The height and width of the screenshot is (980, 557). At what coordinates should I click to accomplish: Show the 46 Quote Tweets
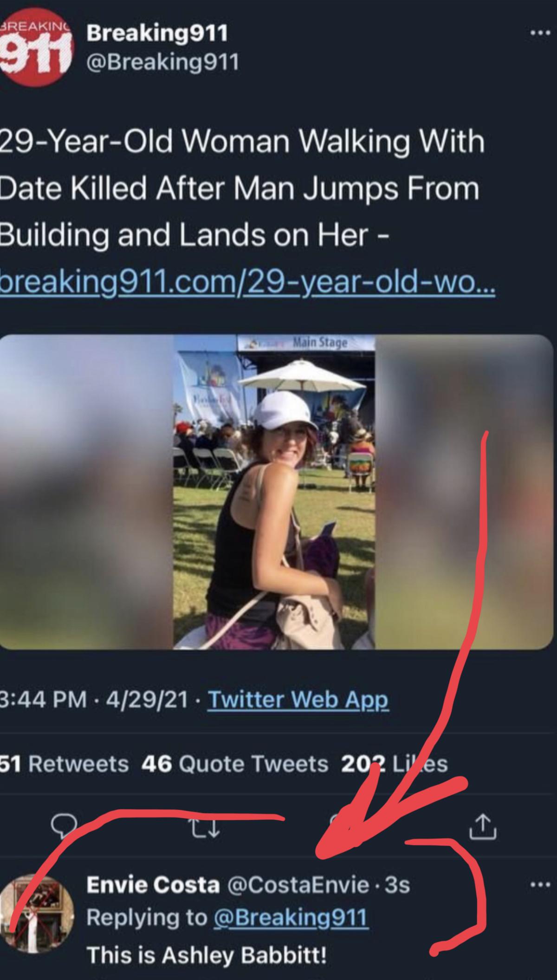coord(235,763)
